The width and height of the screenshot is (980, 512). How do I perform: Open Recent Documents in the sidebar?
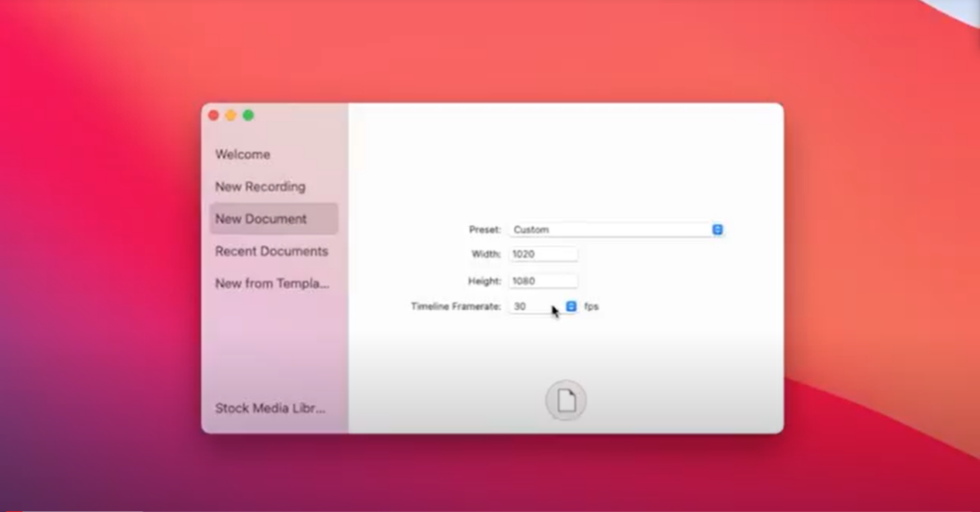tap(271, 252)
